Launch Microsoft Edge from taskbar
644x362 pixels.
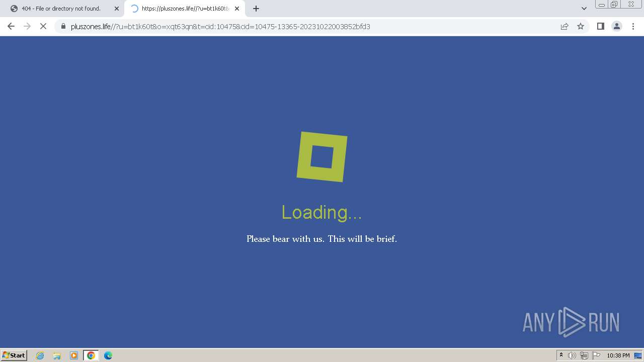108,355
